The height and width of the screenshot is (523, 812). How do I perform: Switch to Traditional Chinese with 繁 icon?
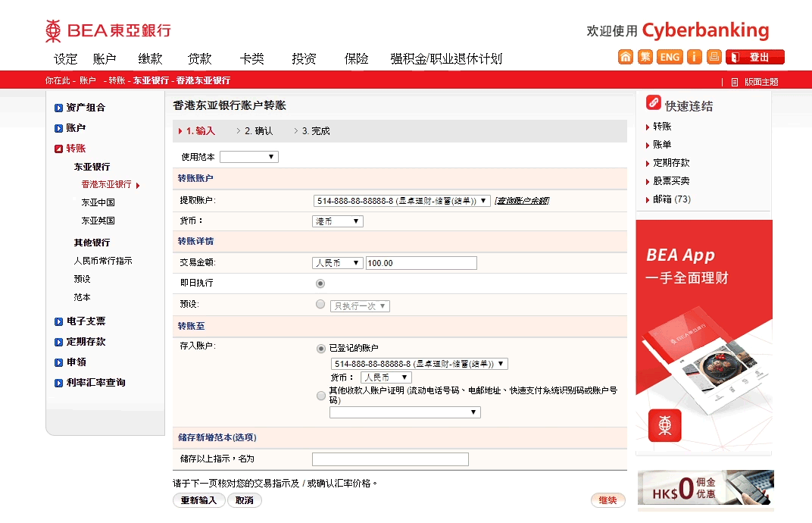point(645,57)
